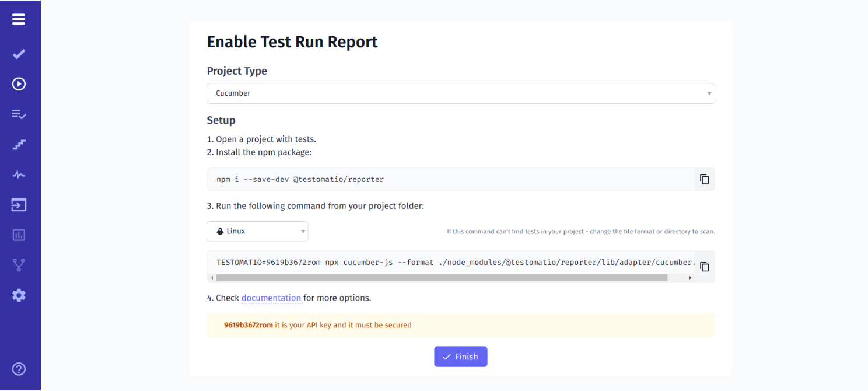Copy the npm install command

704,179
